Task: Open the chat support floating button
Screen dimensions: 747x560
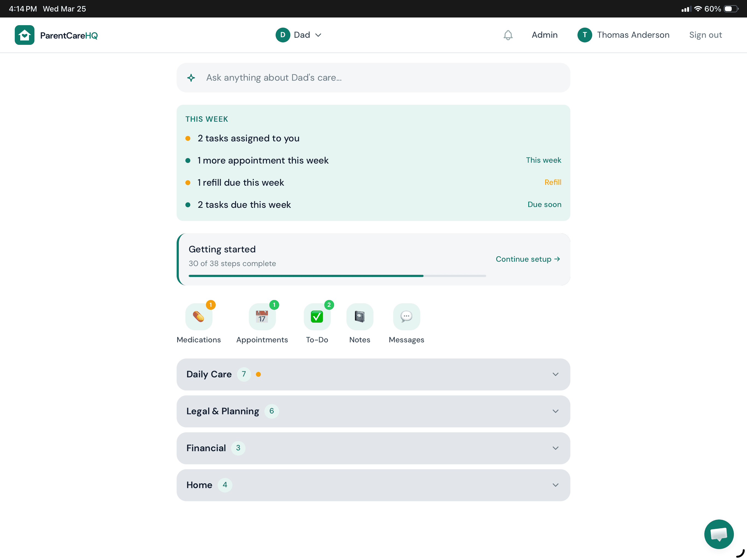Action: coord(719,534)
